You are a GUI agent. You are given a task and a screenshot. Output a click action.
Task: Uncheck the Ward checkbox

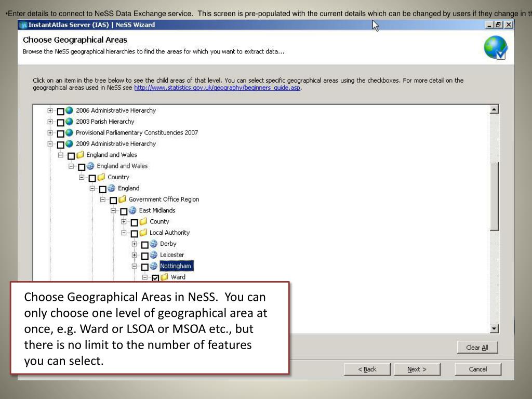tap(155, 278)
